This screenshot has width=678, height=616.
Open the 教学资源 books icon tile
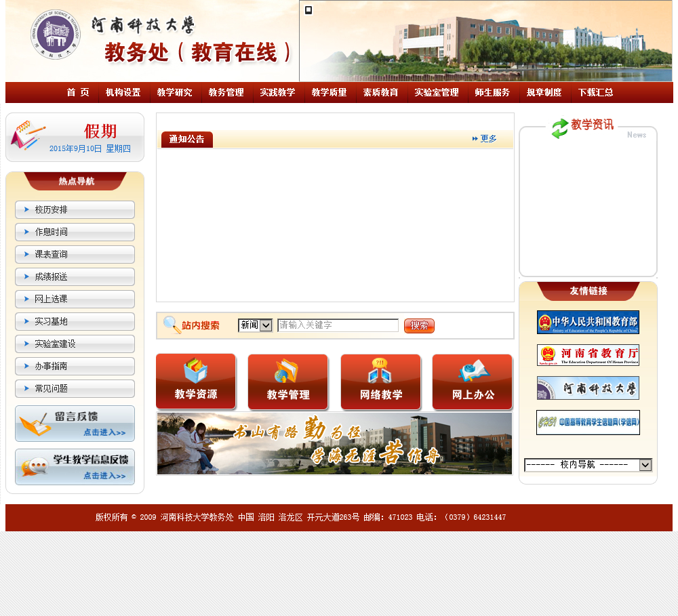196,382
